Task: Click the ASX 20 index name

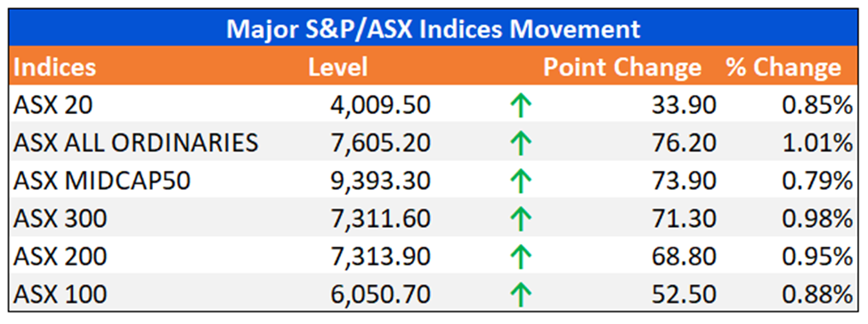Action: tap(55, 105)
